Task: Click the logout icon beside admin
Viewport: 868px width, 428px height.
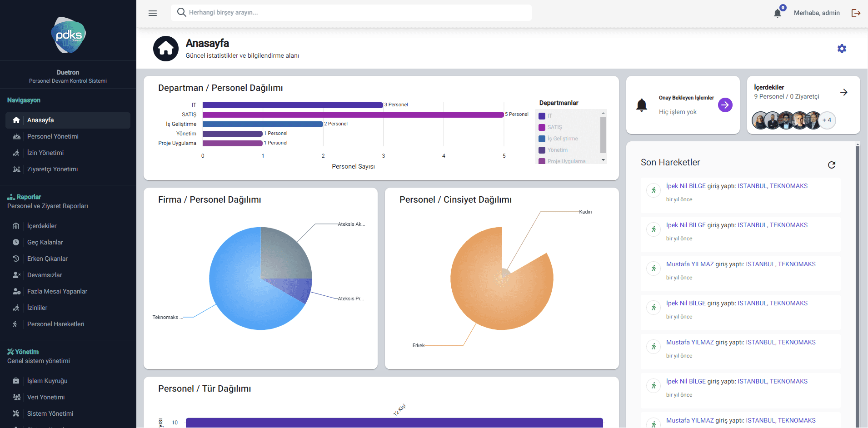Action: click(856, 13)
